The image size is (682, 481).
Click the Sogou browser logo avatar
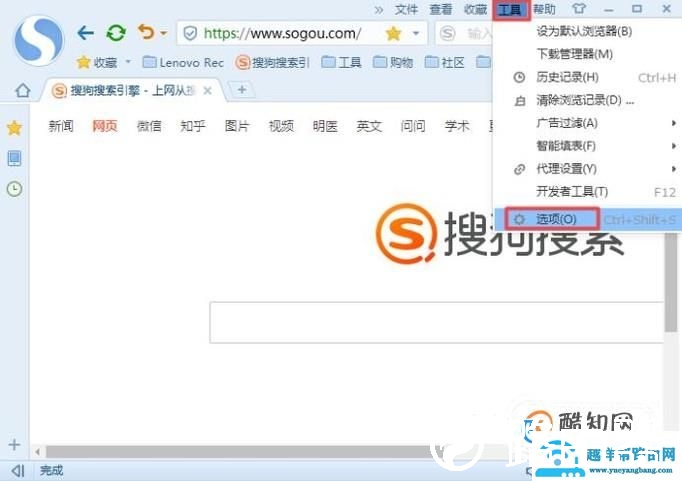click(39, 40)
